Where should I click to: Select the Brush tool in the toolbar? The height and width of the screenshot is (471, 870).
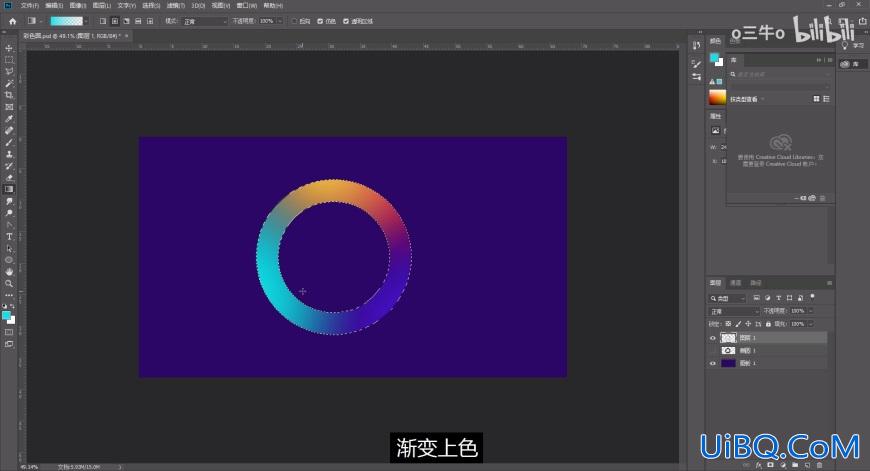9,143
